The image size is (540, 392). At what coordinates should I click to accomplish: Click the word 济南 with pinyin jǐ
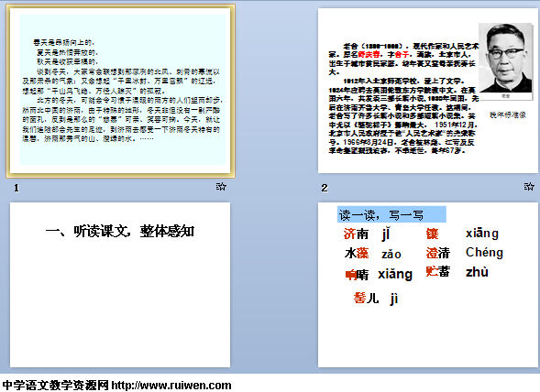pos(356,234)
